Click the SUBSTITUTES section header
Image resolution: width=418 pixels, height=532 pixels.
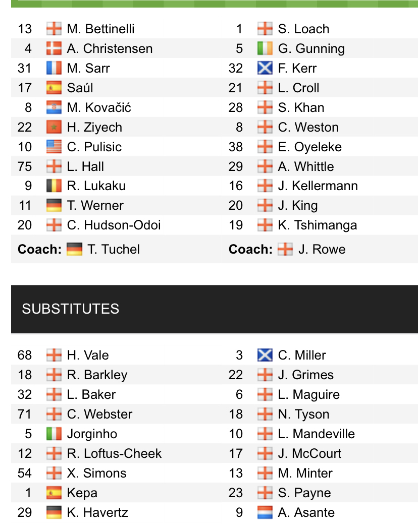click(x=71, y=309)
